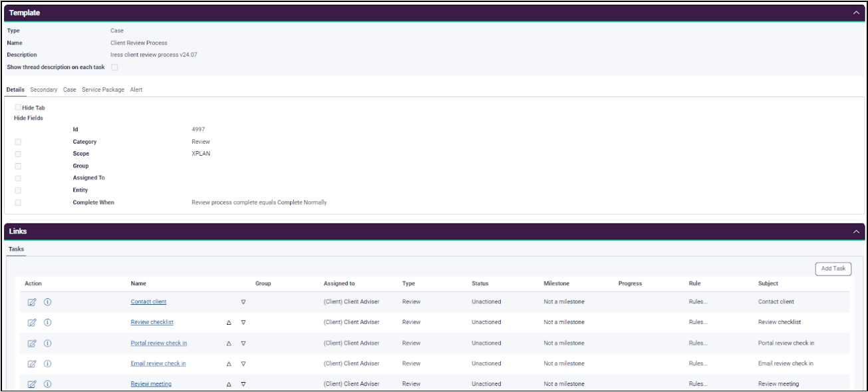Switch to the Secondary tab
The height and width of the screenshot is (392, 868).
tap(44, 89)
